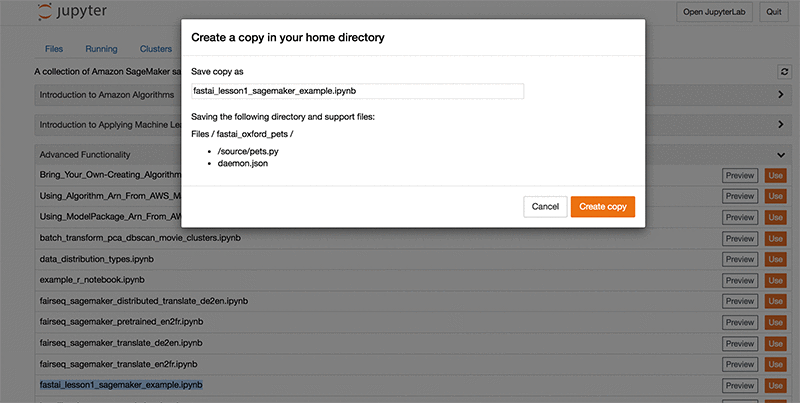Viewport: 800px width, 403px height.
Task: Use data_distribution_types.ipynb notebook
Action: pos(775,260)
